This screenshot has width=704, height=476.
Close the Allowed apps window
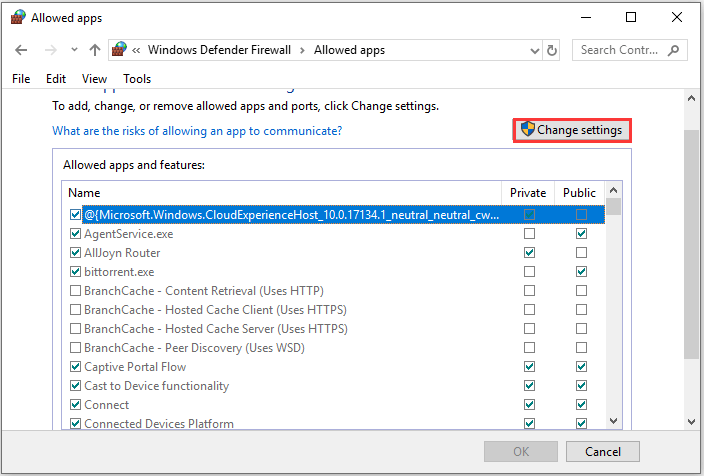[677, 18]
